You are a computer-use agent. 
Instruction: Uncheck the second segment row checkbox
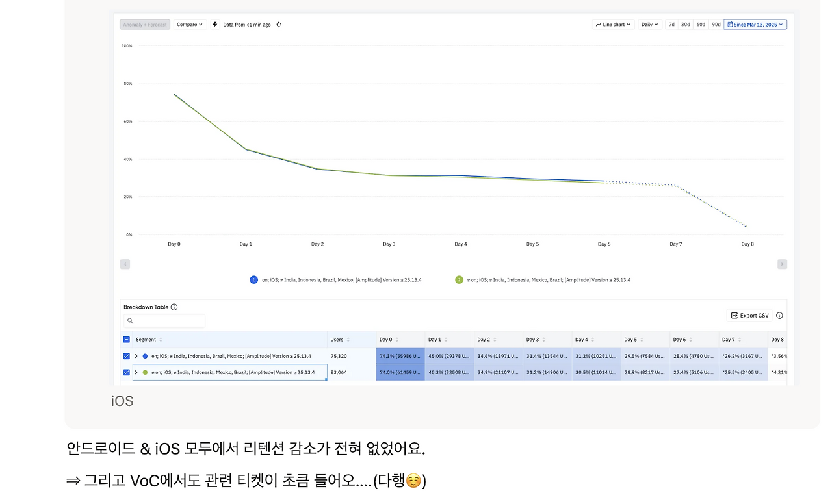coord(126,372)
